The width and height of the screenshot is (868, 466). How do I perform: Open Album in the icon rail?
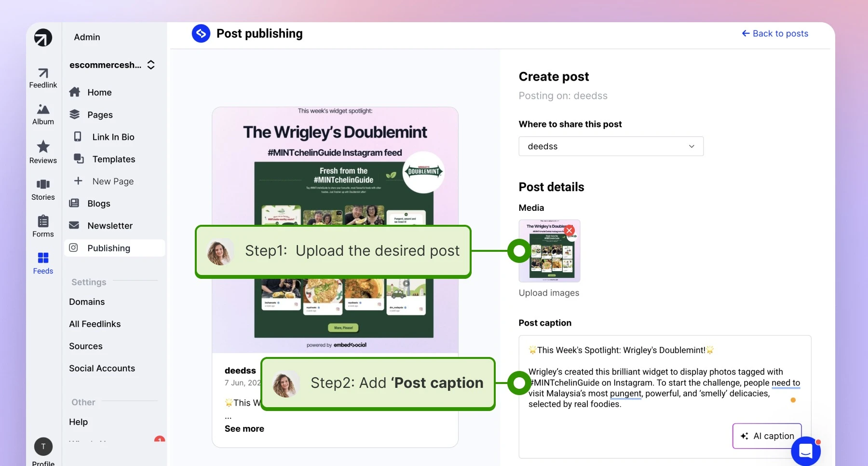pyautogui.click(x=43, y=115)
